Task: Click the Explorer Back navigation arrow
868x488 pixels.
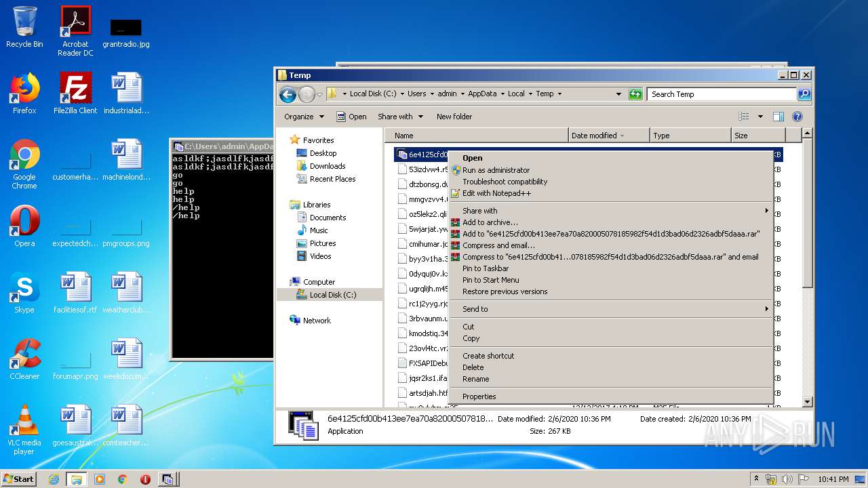Action: point(288,94)
